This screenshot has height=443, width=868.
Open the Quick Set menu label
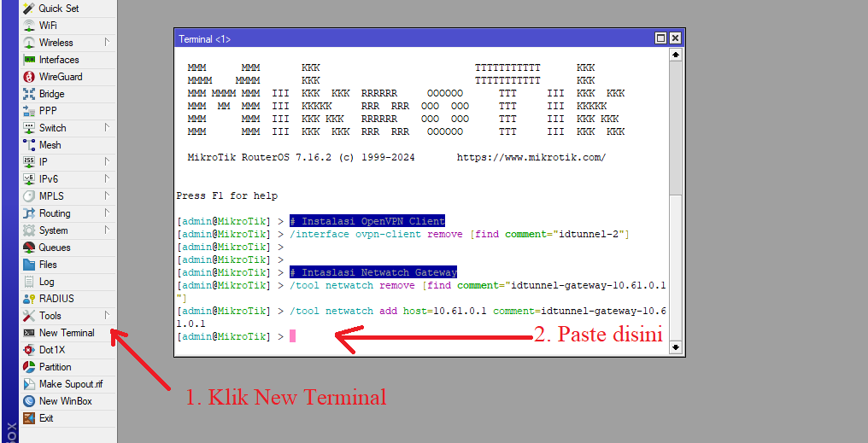point(59,9)
